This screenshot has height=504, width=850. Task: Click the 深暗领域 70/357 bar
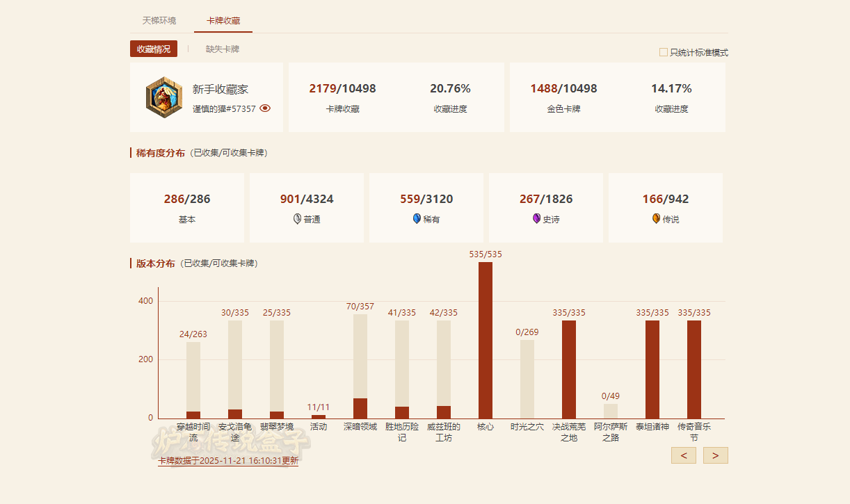coord(360,366)
